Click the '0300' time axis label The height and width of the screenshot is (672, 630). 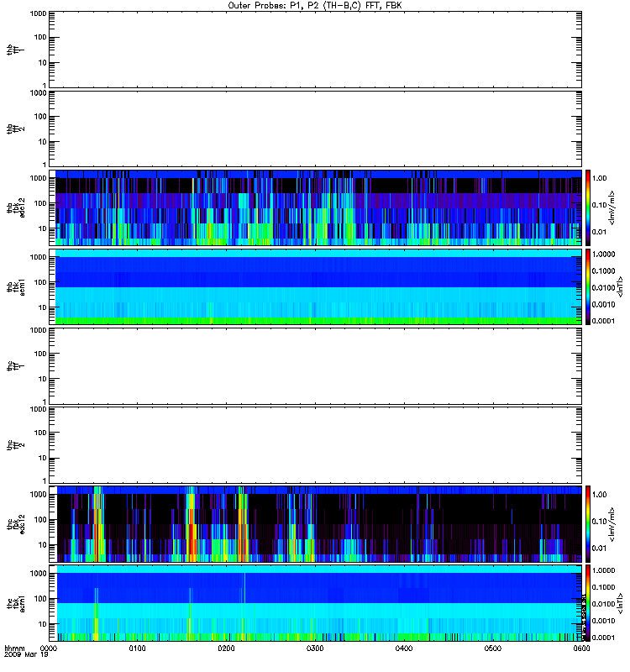coord(315,648)
